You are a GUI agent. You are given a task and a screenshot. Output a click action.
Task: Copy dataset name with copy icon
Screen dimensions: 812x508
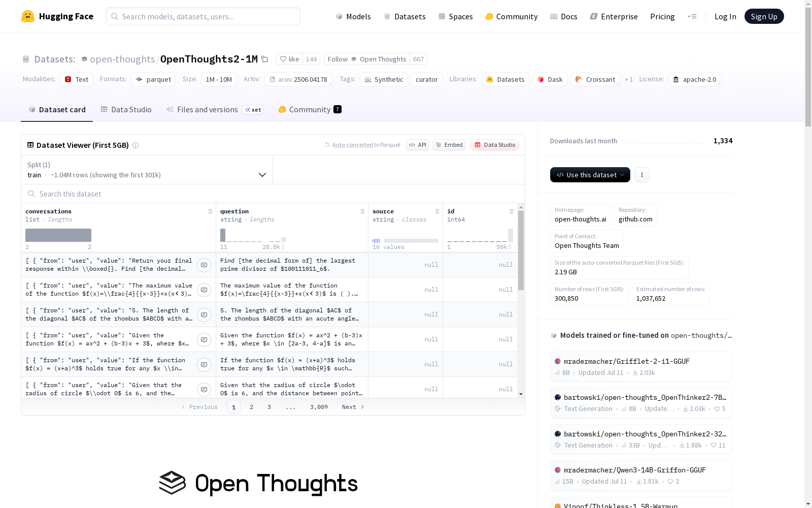[264, 59]
